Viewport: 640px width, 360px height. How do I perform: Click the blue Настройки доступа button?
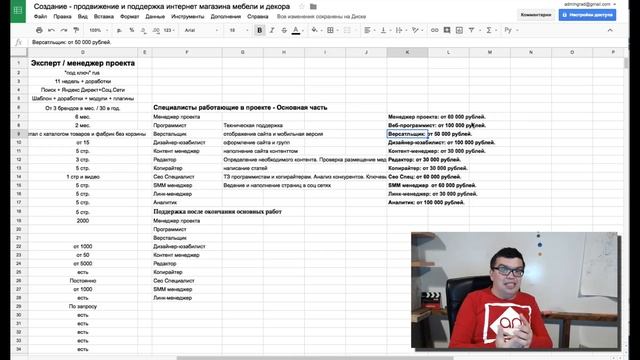coord(587,15)
